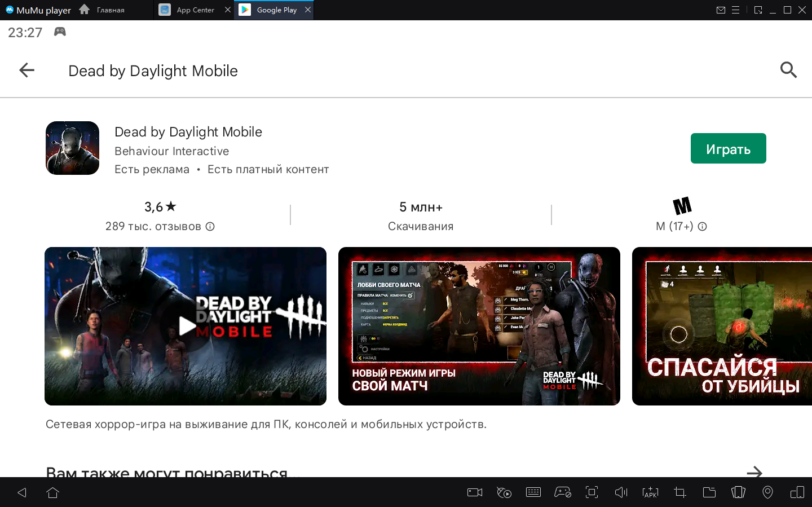The height and width of the screenshot is (507, 812).
Task: Open the MuMu hamburger menu
Action: (x=735, y=10)
